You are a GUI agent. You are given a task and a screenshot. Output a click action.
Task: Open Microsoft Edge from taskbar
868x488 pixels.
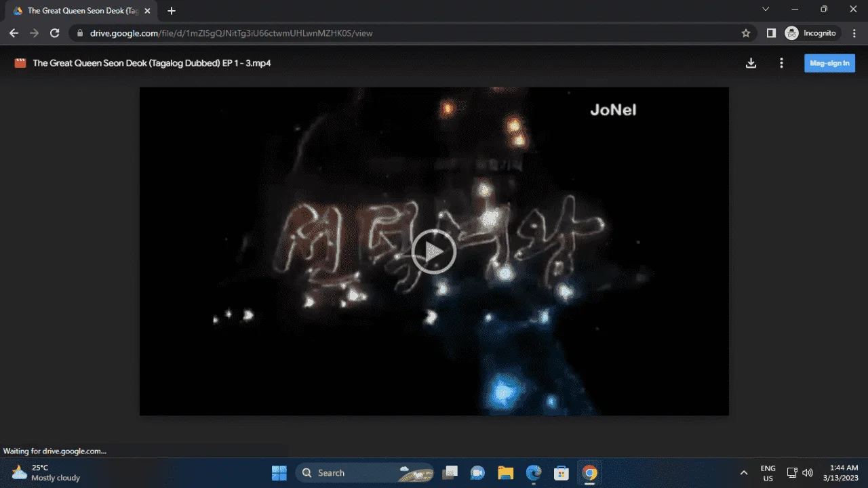[534, 472]
